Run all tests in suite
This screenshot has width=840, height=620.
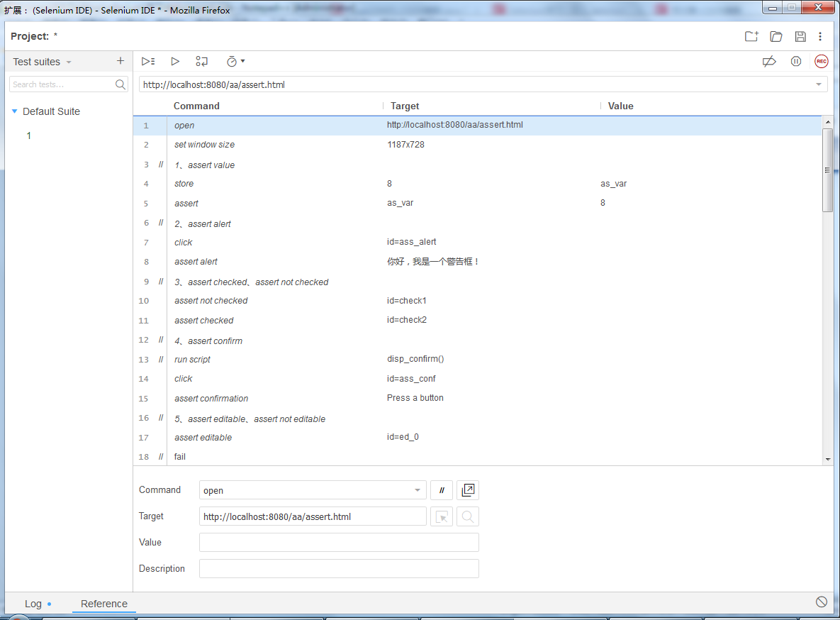click(x=148, y=61)
